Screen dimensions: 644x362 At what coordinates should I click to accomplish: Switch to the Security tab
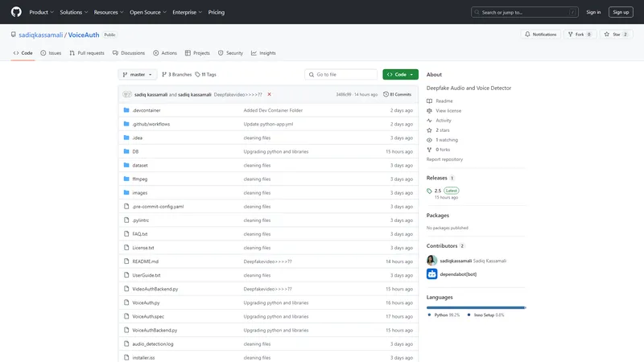coord(230,53)
